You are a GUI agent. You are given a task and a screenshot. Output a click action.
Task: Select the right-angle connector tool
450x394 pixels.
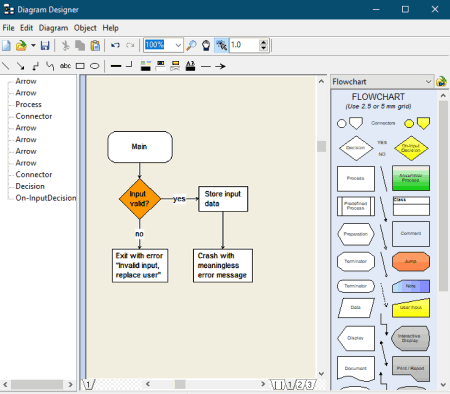35,66
